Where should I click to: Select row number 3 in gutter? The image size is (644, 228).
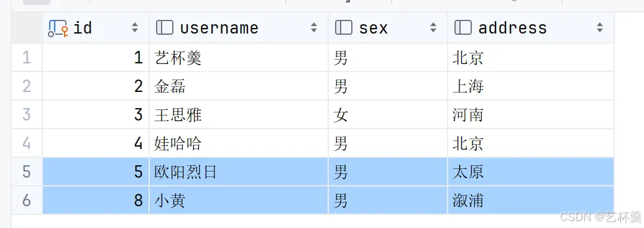pos(27,114)
